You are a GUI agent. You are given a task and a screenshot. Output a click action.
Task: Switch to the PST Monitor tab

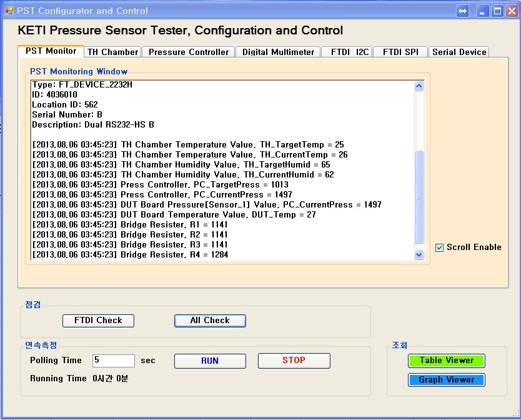pos(51,51)
